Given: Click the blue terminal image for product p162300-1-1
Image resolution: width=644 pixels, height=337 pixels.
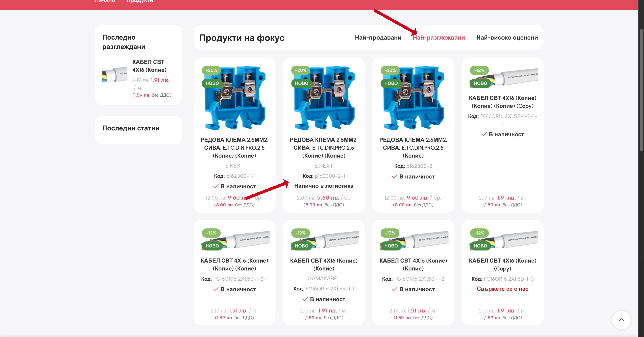Looking at the screenshot, I should click(235, 98).
